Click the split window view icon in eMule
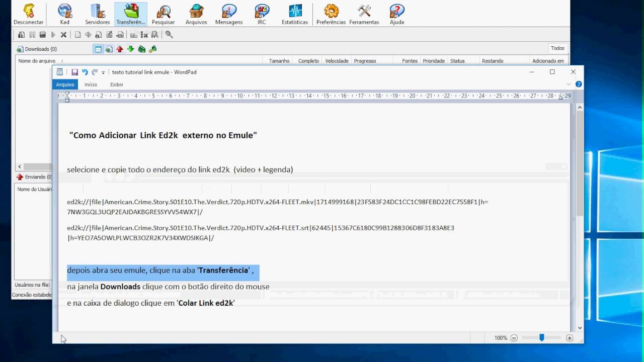 click(x=98, y=49)
